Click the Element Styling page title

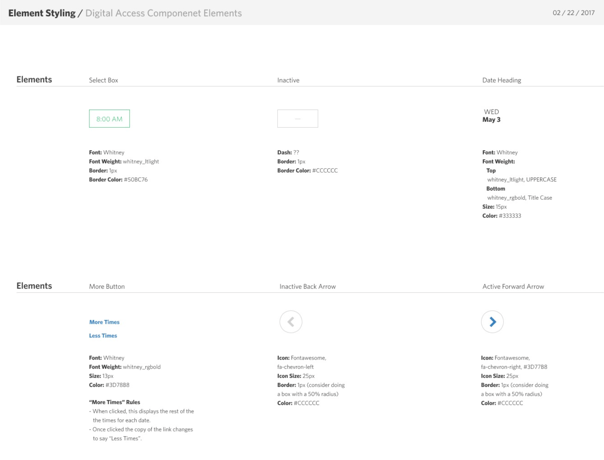click(41, 13)
